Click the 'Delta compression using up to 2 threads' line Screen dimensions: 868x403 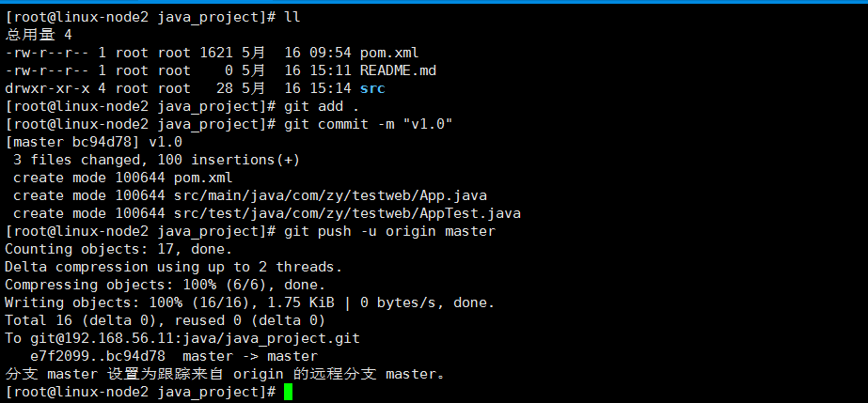174,267
